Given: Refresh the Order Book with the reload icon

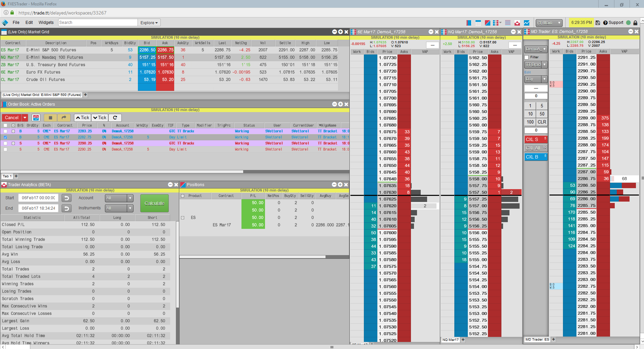Looking at the screenshot, I should (x=115, y=118).
